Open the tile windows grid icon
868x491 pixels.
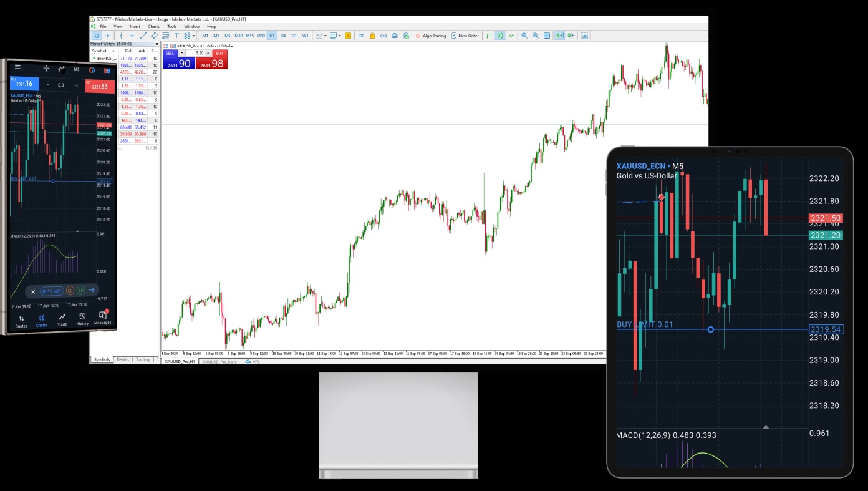point(547,36)
